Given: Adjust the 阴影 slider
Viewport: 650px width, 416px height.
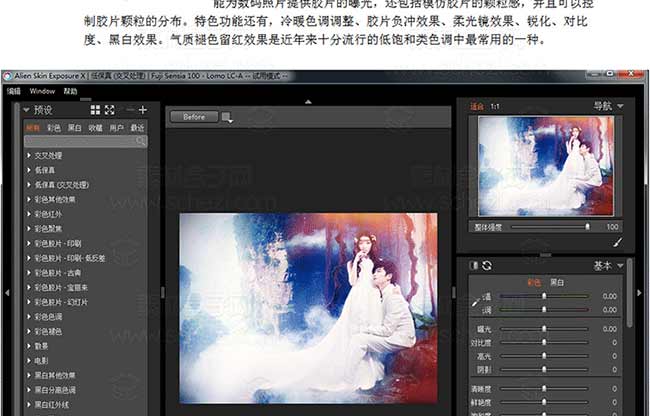Looking at the screenshot, I should [544, 369].
